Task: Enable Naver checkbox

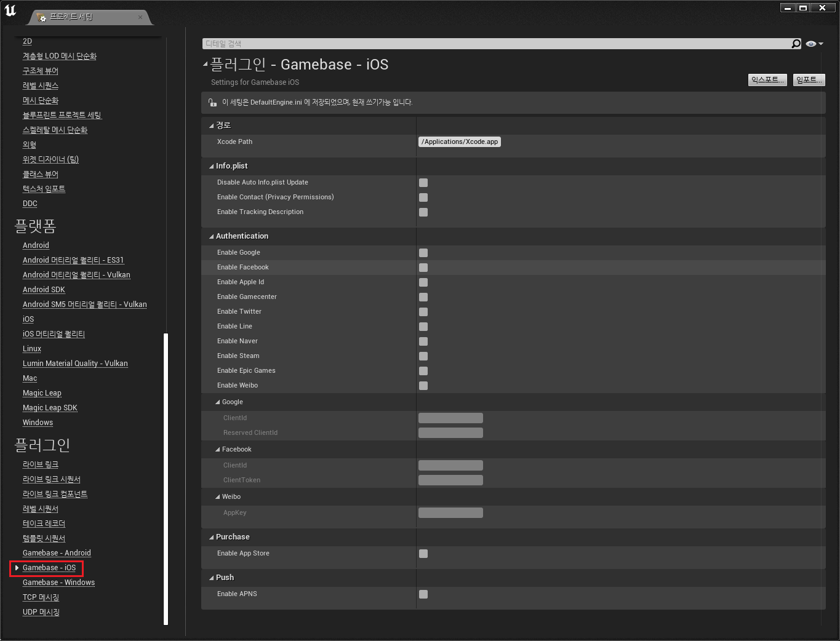Action: pos(423,341)
